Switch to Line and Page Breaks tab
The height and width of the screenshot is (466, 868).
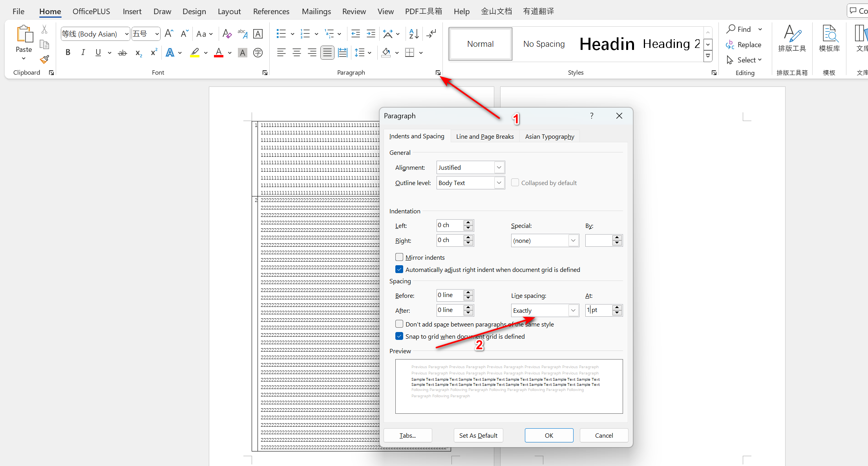[485, 136]
